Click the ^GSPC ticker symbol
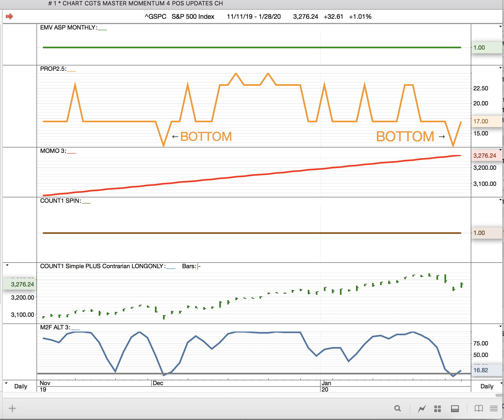This screenshot has height=420, width=504. tap(155, 17)
